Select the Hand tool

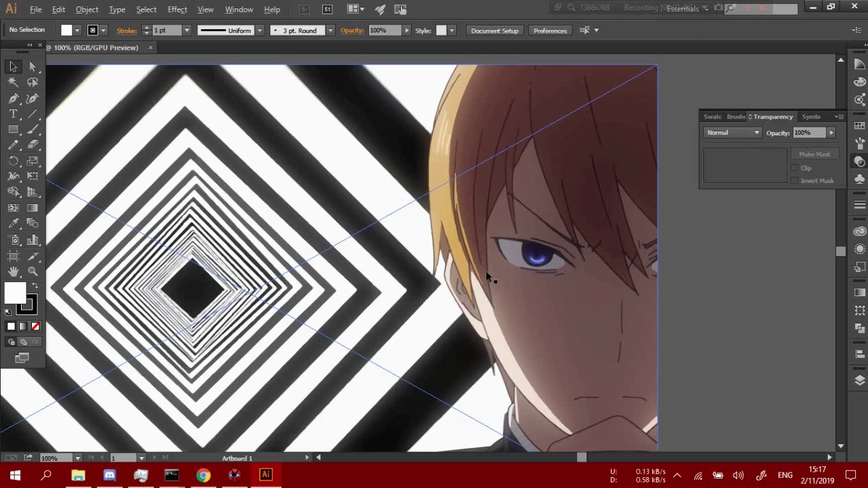[13, 272]
